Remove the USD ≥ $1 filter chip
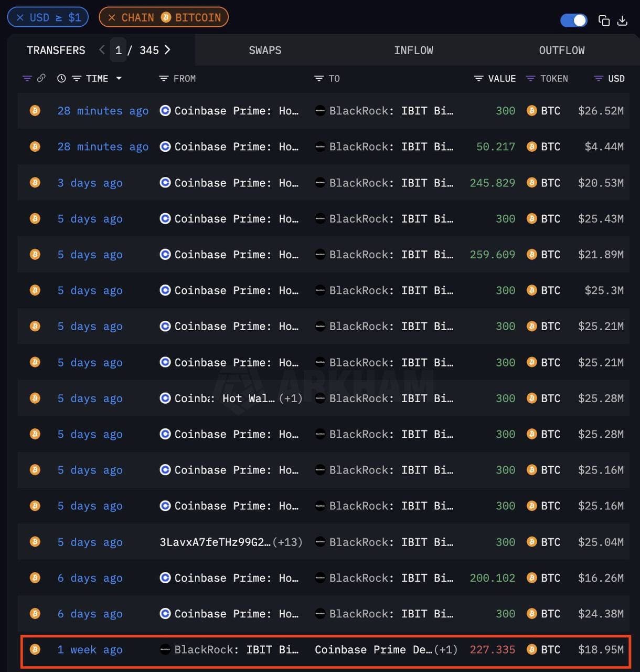The height and width of the screenshot is (672, 640). pyautogui.click(x=20, y=17)
